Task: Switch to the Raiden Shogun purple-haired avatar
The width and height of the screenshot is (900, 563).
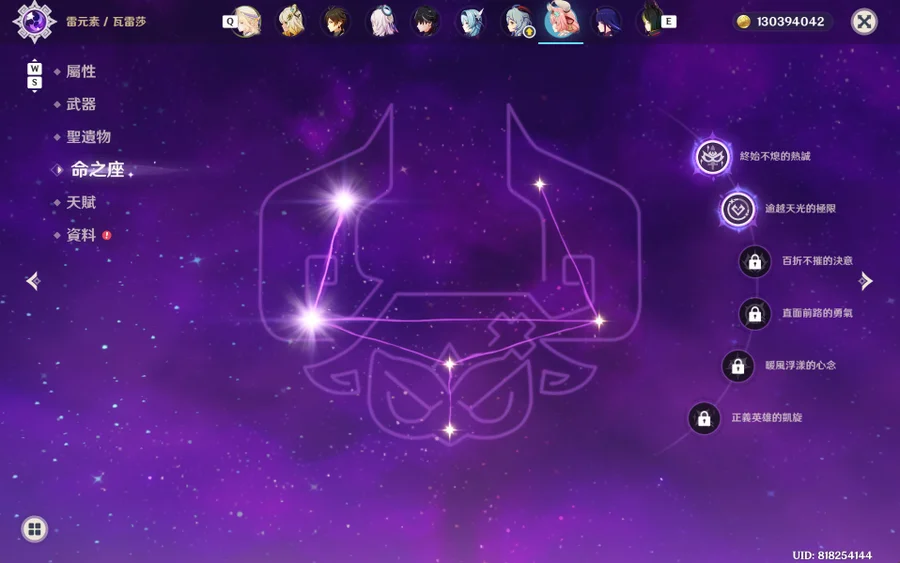Action: coord(606,22)
